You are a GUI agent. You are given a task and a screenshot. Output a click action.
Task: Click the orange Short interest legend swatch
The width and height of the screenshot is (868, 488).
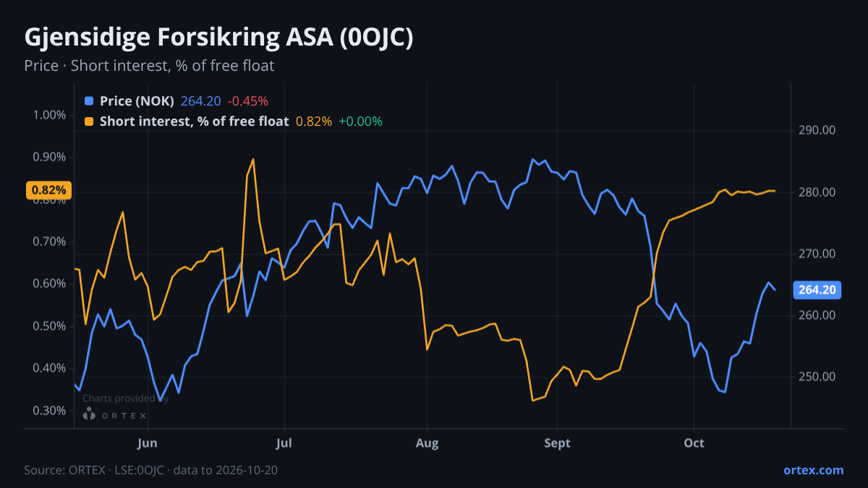point(89,121)
